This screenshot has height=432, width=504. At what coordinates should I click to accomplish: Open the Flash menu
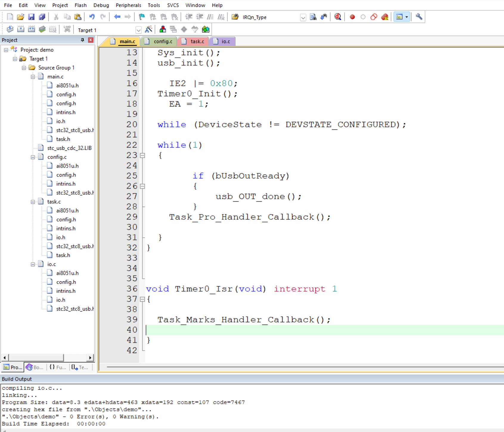80,5
